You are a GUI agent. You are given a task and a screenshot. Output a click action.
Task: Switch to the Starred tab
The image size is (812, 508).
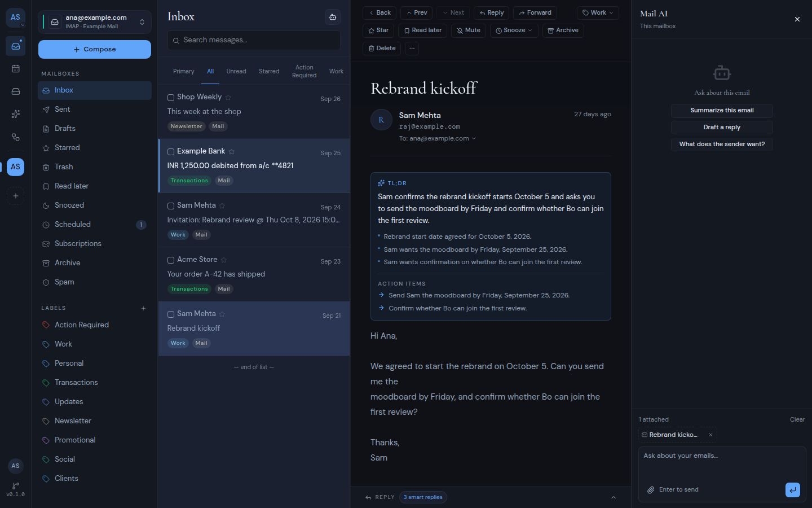click(269, 72)
